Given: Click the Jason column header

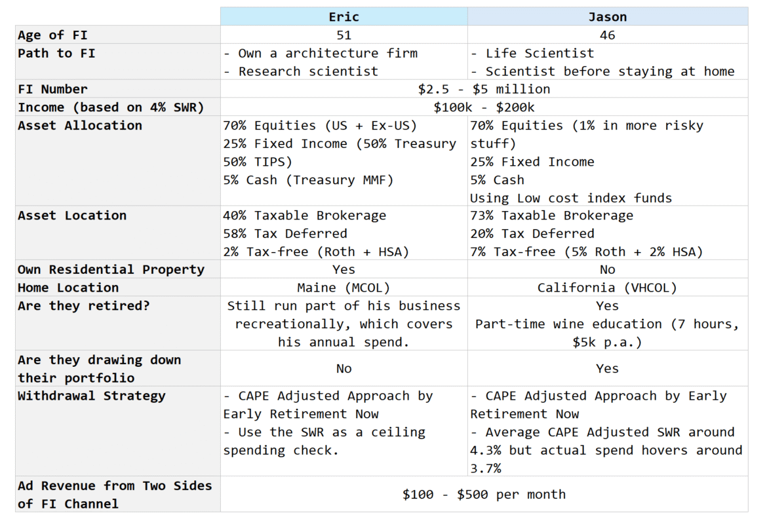Looking at the screenshot, I should click(607, 17).
